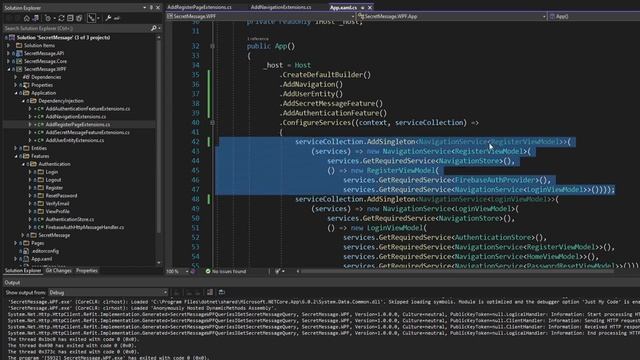Open the Pending Changes Filter clock icon
The image size is (640, 360).
pos(48,18)
